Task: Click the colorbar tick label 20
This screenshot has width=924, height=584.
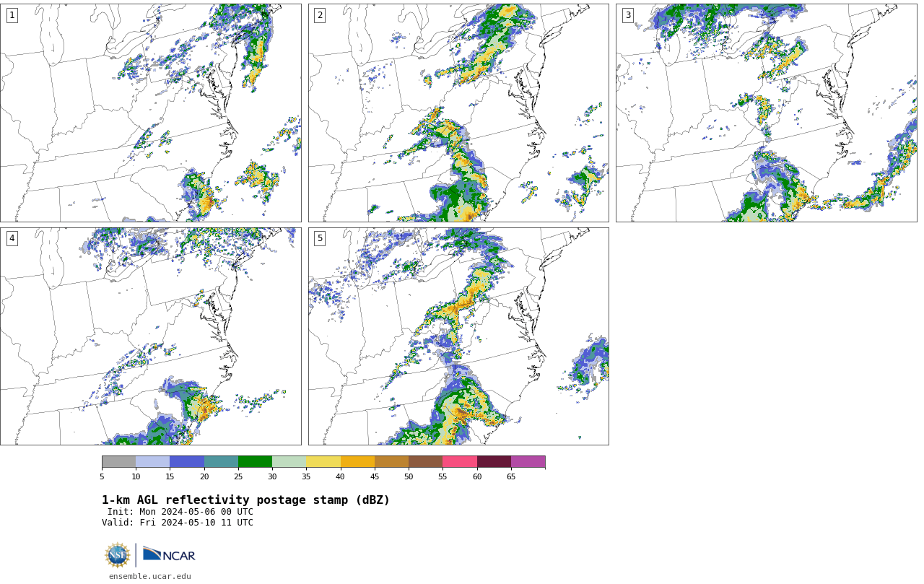Action: (204, 476)
